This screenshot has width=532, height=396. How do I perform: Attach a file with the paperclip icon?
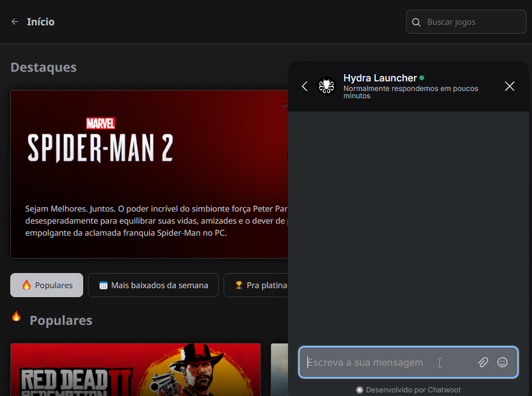(483, 362)
